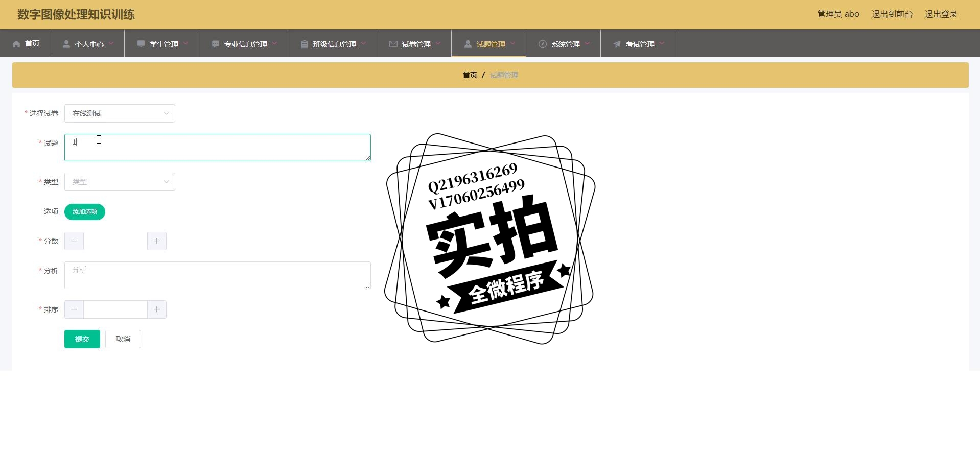
Task: Click the clipboard icon beside 班级信息管理
Action: point(305,44)
